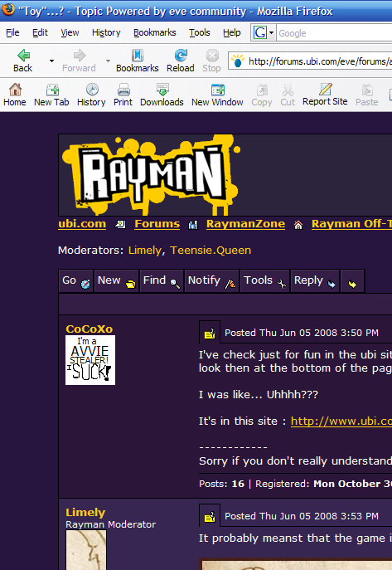Click the Report Site button
The height and width of the screenshot is (570, 392).
coord(325,95)
